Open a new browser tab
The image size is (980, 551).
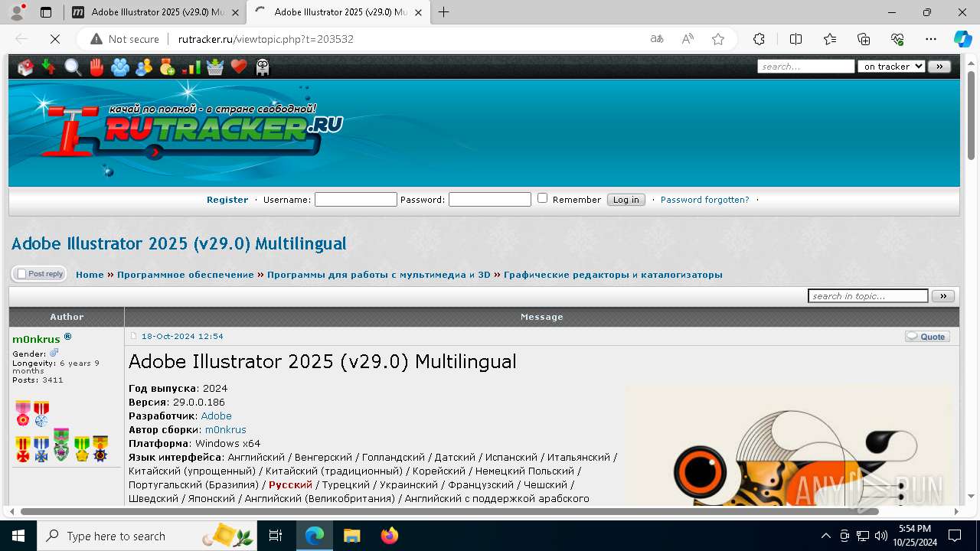443,12
